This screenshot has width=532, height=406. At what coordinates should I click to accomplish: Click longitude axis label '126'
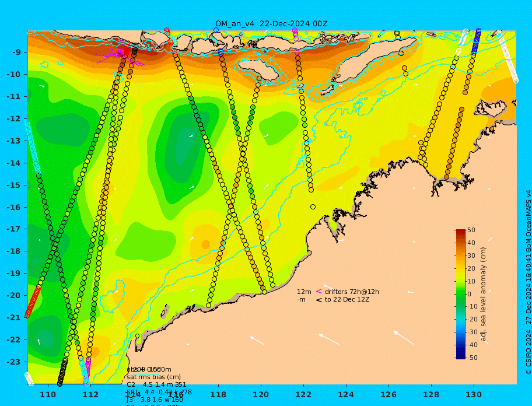pos(389,395)
